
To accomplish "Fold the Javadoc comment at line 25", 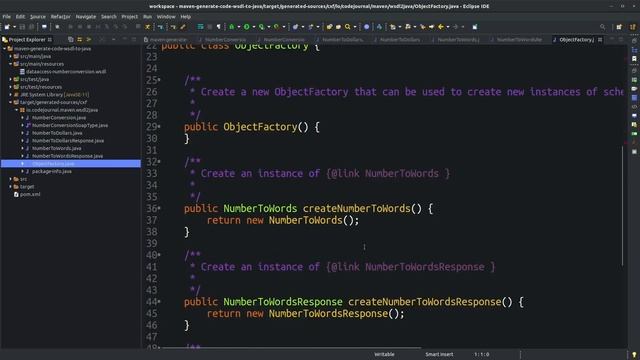I will pyautogui.click(x=159, y=80).
